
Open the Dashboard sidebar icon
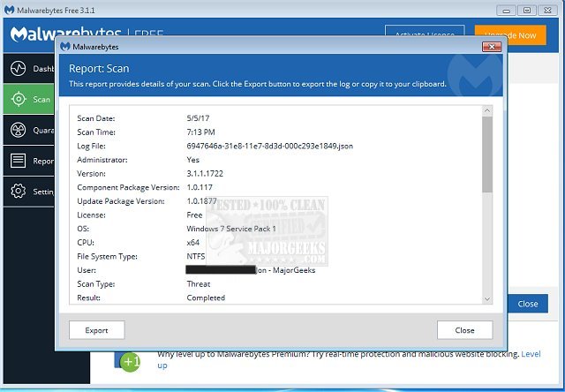[18, 68]
